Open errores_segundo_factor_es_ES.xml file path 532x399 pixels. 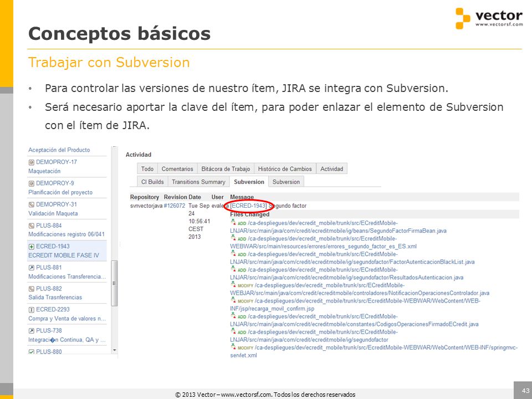[x=323, y=243]
